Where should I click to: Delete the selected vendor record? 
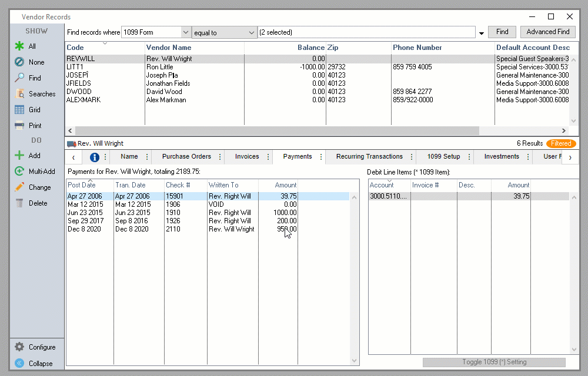click(x=19, y=203)
